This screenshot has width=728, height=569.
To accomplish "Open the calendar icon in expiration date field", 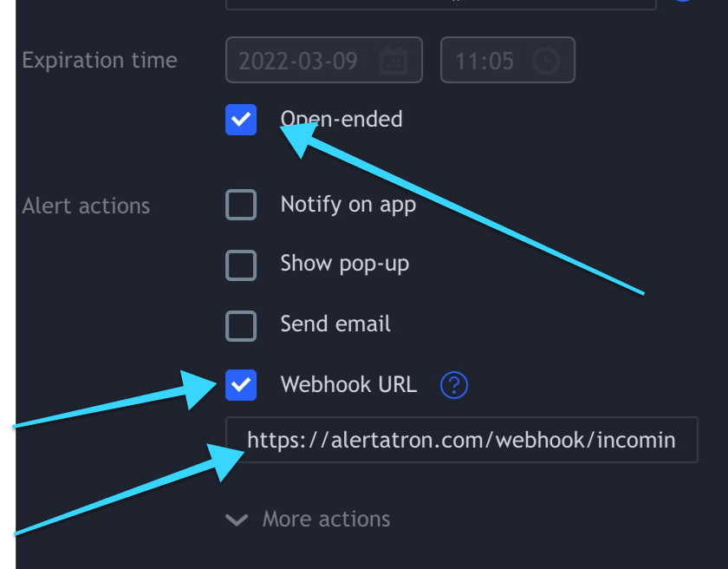I will (x=393, y=61).
